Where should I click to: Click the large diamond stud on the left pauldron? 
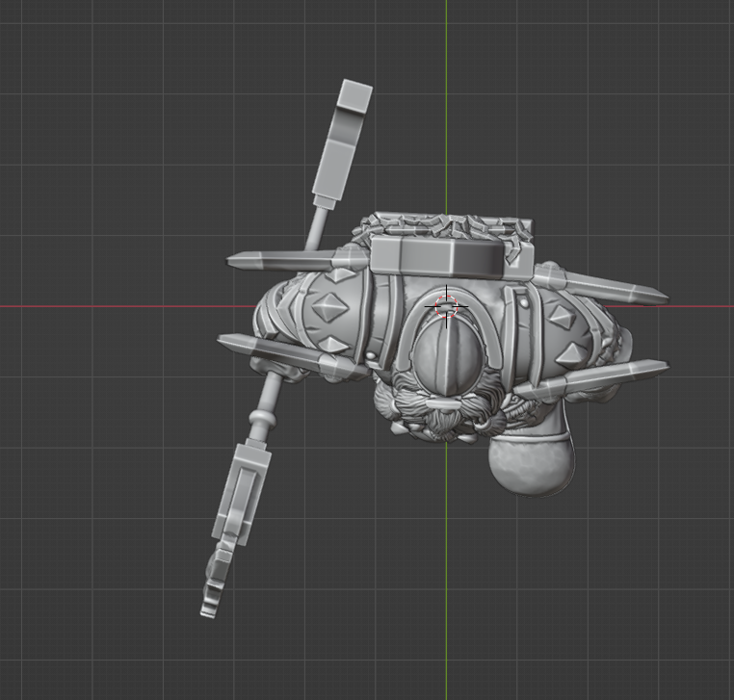pos(331,308)
